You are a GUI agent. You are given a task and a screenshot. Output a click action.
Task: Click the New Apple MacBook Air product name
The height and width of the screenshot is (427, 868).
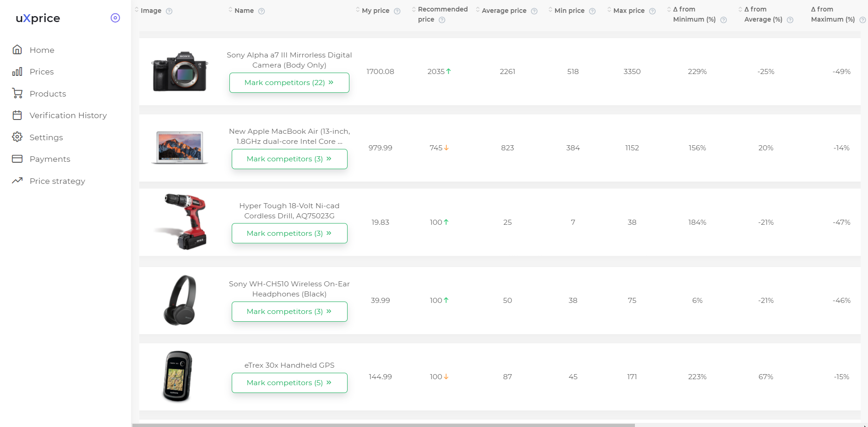tap(289, 137)
